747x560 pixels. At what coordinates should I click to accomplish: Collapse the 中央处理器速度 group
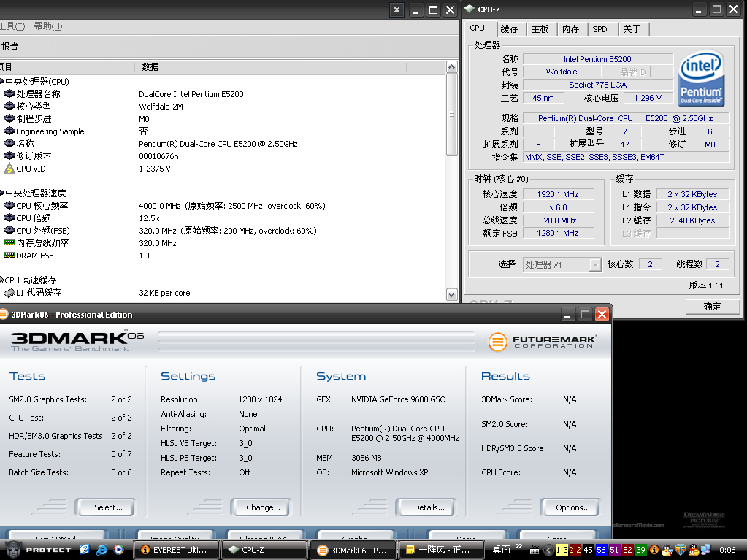(1, 193)
